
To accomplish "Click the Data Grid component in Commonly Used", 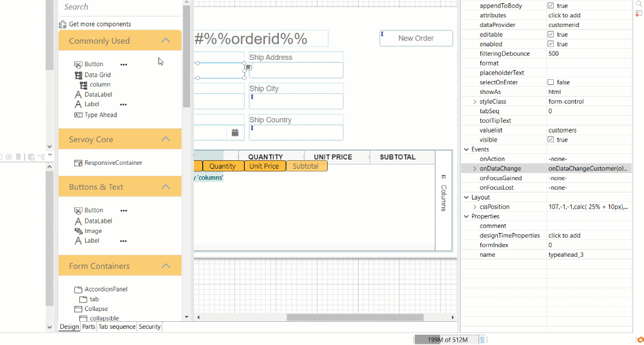I will click(x=97, y=75).
